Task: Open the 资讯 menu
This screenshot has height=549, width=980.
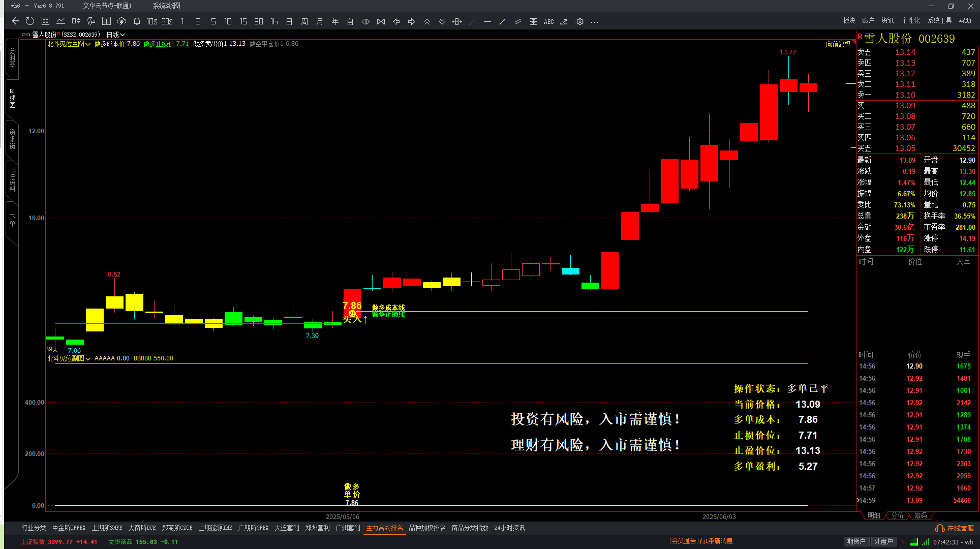Action: coord(887,21)
